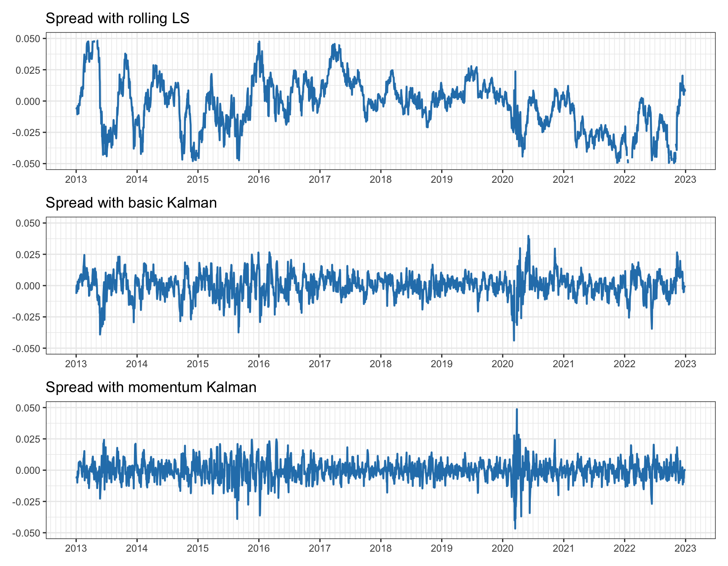The image size is (728, 566).
Task: Choose 2021 x-axis label under momentum Kalman chart
Action: click(563, 548)
